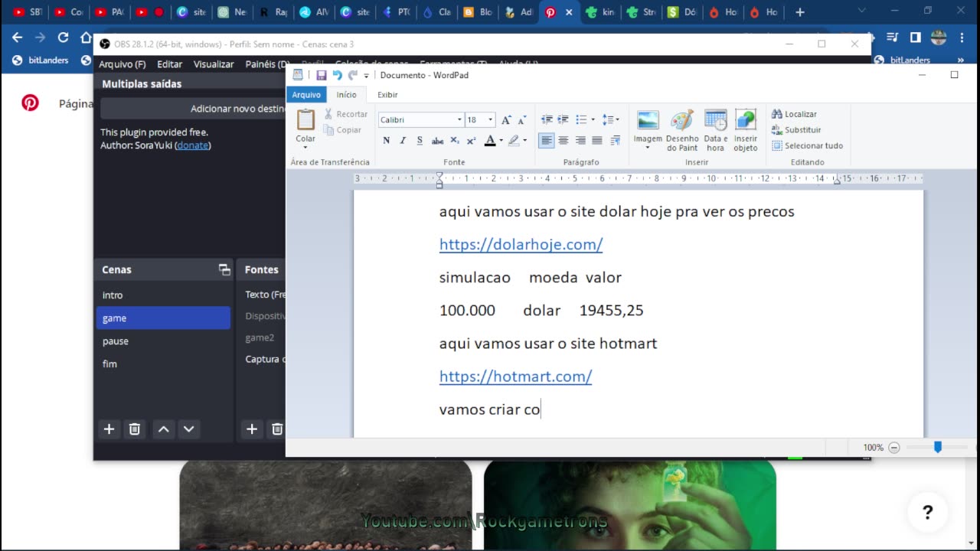Viewport: 980px width, 551px height.
Task: Click the remove scene trash icon in OBS
Action: (x=135, y=429)
